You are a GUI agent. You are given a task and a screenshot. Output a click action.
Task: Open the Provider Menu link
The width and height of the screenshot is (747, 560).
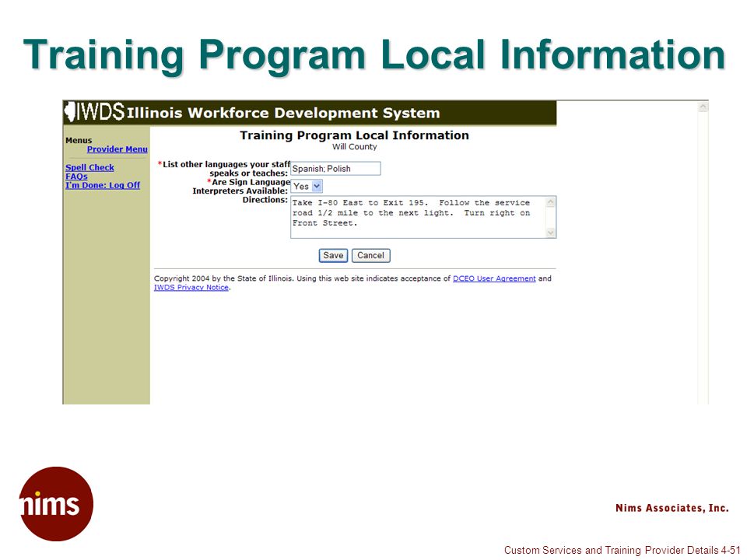[x=117, y=149]
